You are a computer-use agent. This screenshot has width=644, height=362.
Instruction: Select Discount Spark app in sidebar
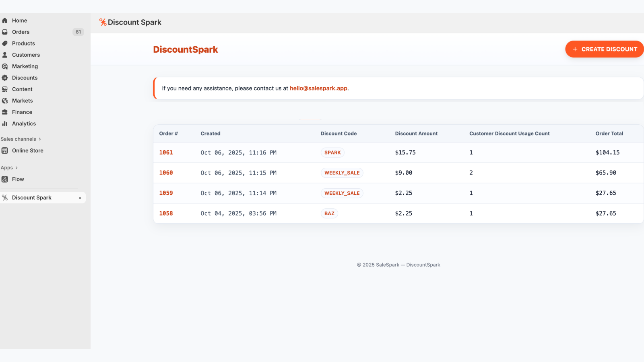click(43, 197)
